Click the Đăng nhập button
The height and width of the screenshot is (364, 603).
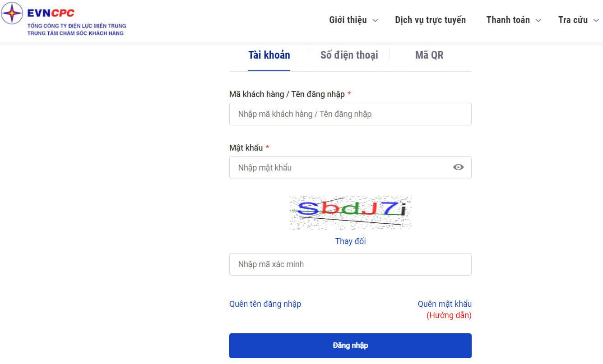(x=350, y=346)
